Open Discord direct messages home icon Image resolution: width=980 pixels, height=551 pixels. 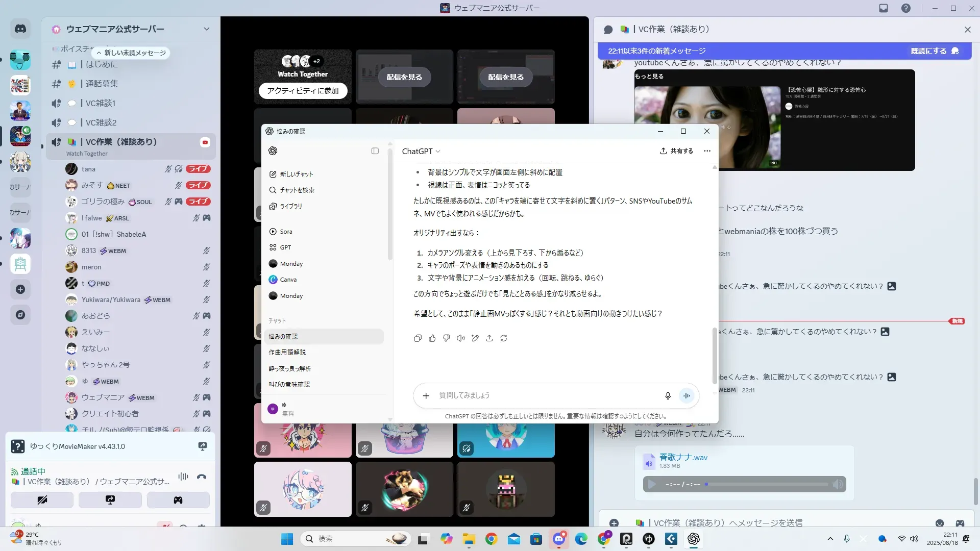pyautogui.click(x=20, y=29)
